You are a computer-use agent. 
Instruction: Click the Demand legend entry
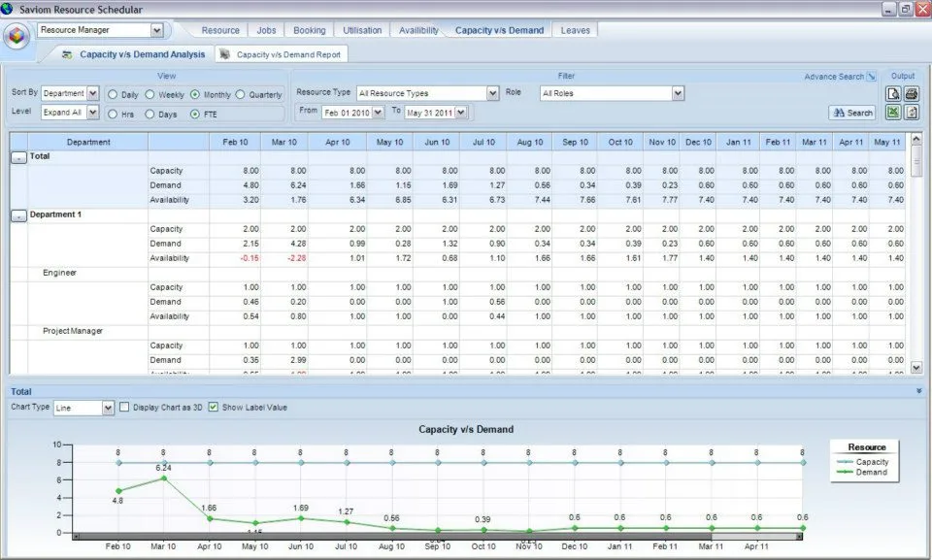862,472
